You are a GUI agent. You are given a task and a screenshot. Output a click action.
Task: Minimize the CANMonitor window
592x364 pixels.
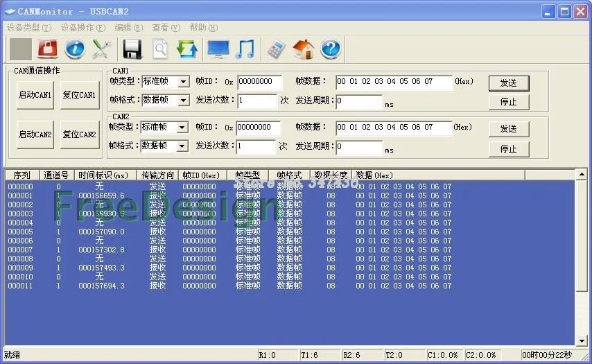pyautogui.click(x=548, y=12)
